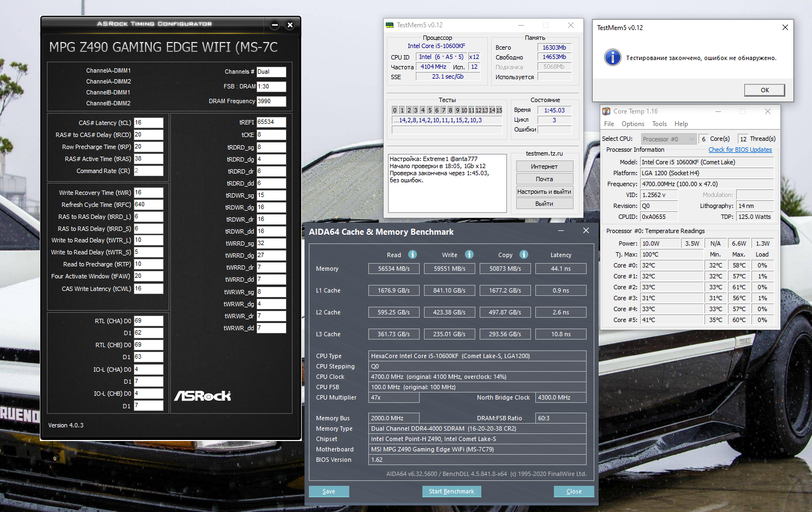Click Start Benchmark in AIDA64
The width and height of the screenshot is (812, 512).
coord(452,491)
